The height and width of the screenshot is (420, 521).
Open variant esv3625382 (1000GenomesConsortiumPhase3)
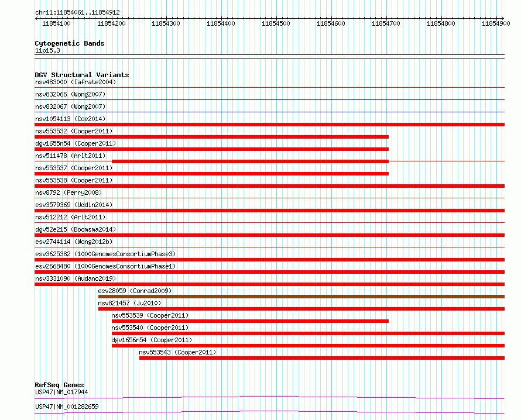[x=105, y=254]
